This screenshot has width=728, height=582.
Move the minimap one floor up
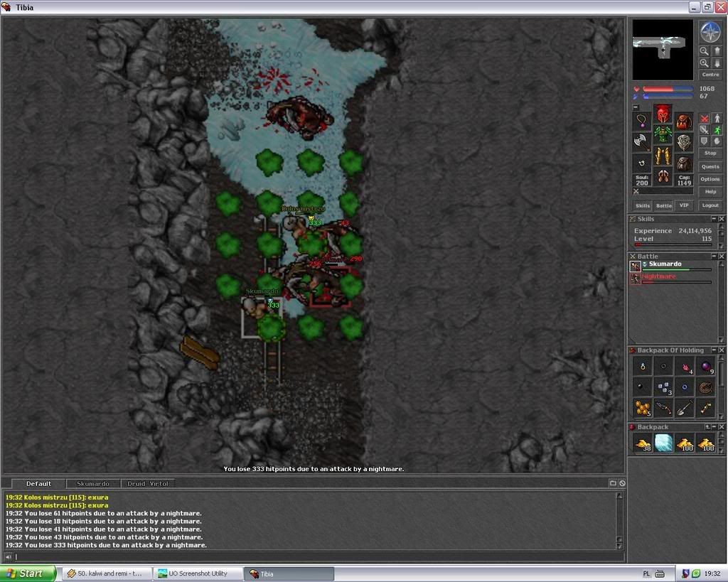(x=717, y=51)
